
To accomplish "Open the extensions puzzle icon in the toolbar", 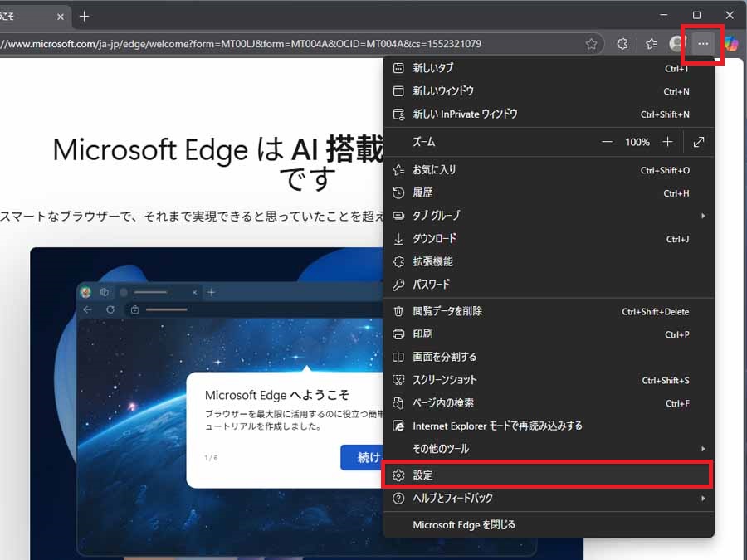I will tap(622, 44).
